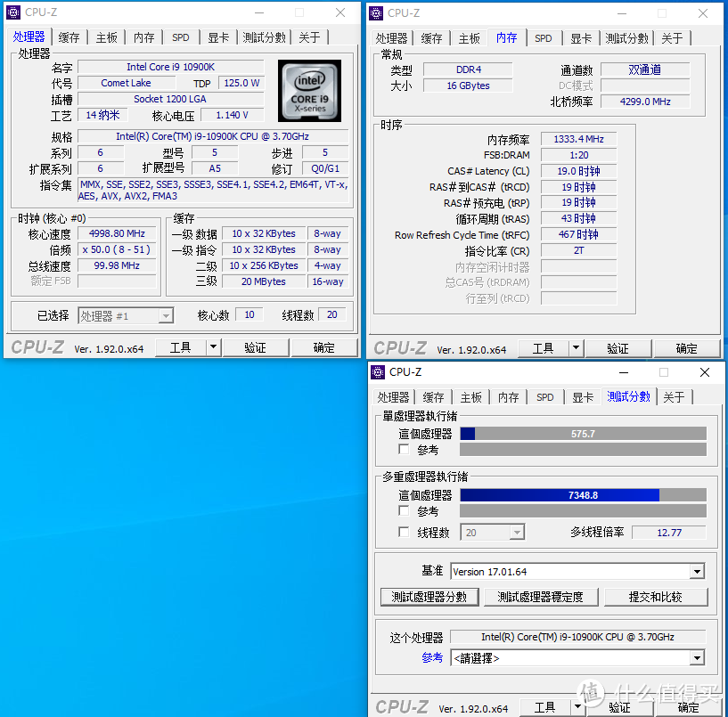The width and height of the screenshot is (728, 717).
Task: Click the blue 參考 link in benchmark window
Action: click(x=432, y=657)
